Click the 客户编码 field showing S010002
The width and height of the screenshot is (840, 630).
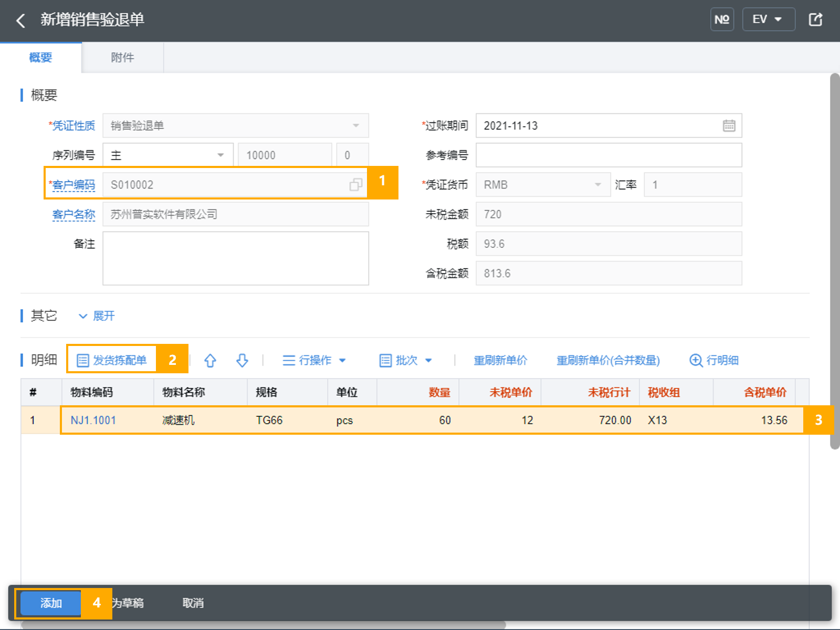tap(236, 185)
